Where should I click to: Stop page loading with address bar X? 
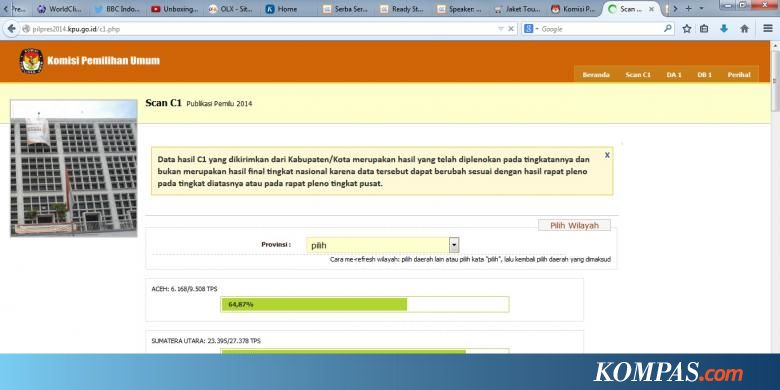[x=510, y=29]
